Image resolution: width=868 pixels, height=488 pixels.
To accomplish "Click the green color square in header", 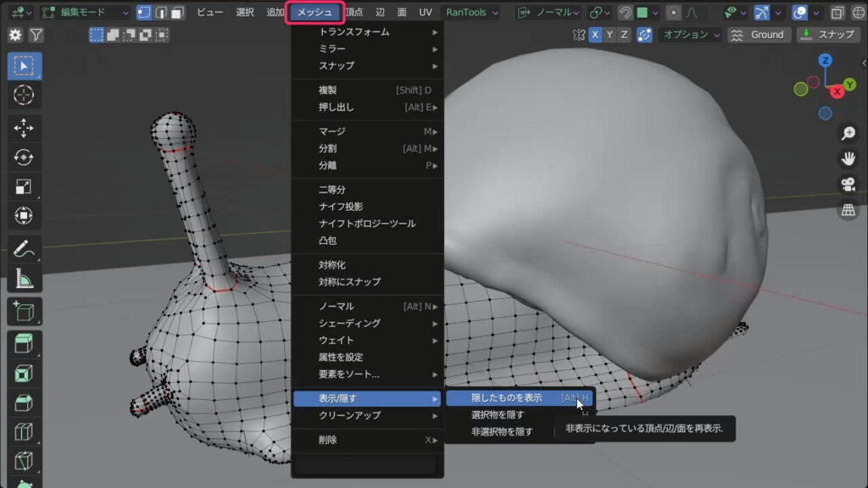I will click(x=643, y=12).
